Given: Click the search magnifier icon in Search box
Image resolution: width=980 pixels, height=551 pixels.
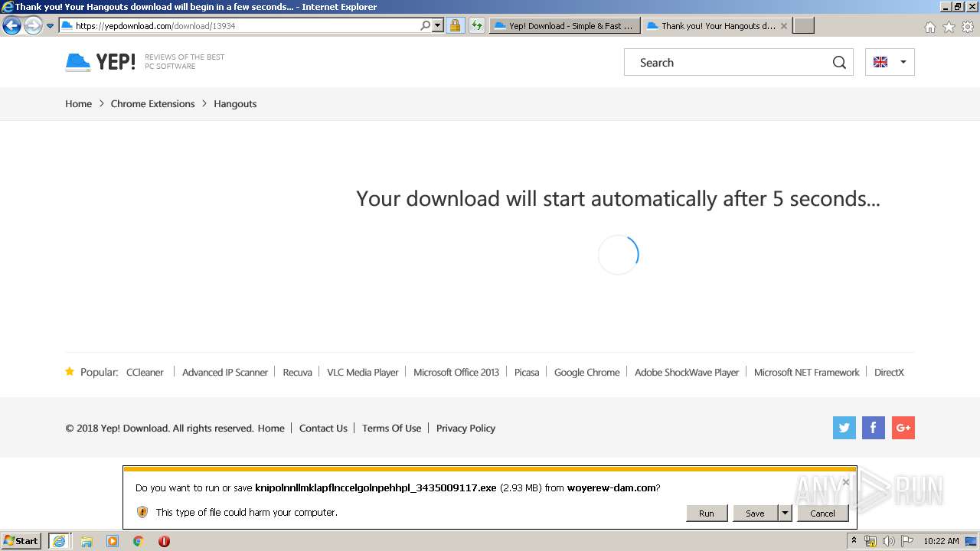Looking at the screenshot, I should point(839,63).
